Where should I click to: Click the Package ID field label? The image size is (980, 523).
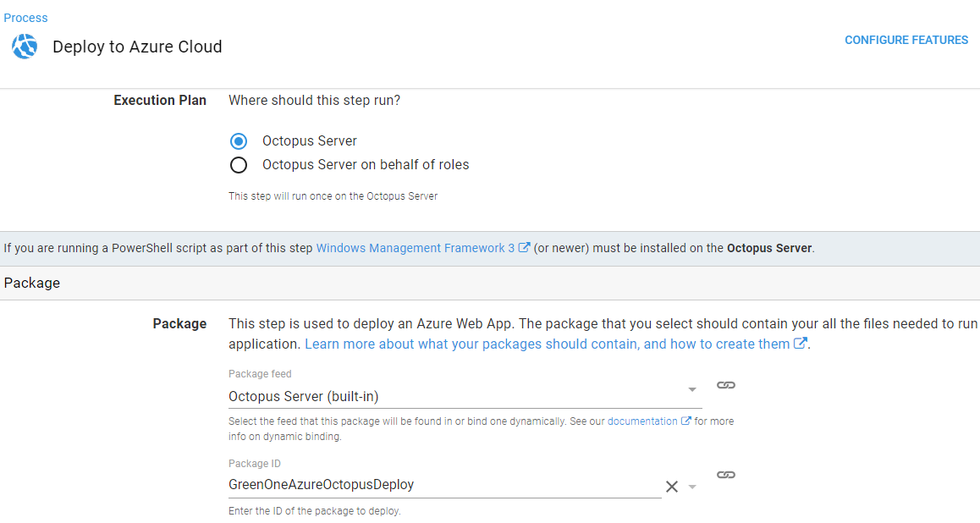[x=255, y=464]
